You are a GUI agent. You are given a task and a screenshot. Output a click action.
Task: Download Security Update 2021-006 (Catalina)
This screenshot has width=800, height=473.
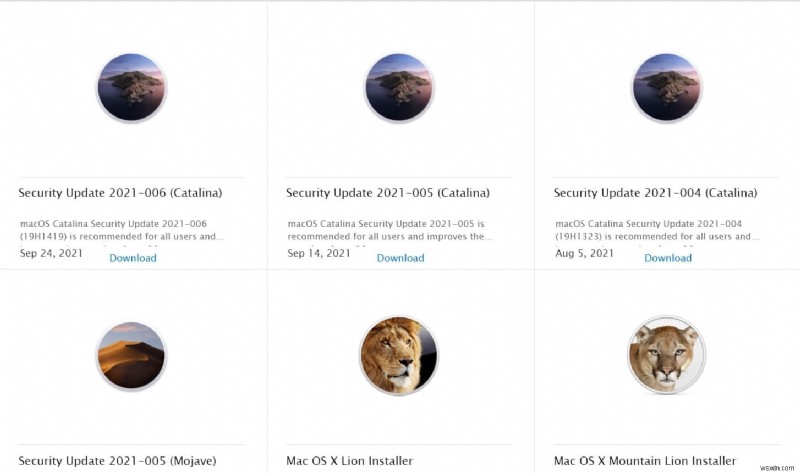click(x=133, y=258)
